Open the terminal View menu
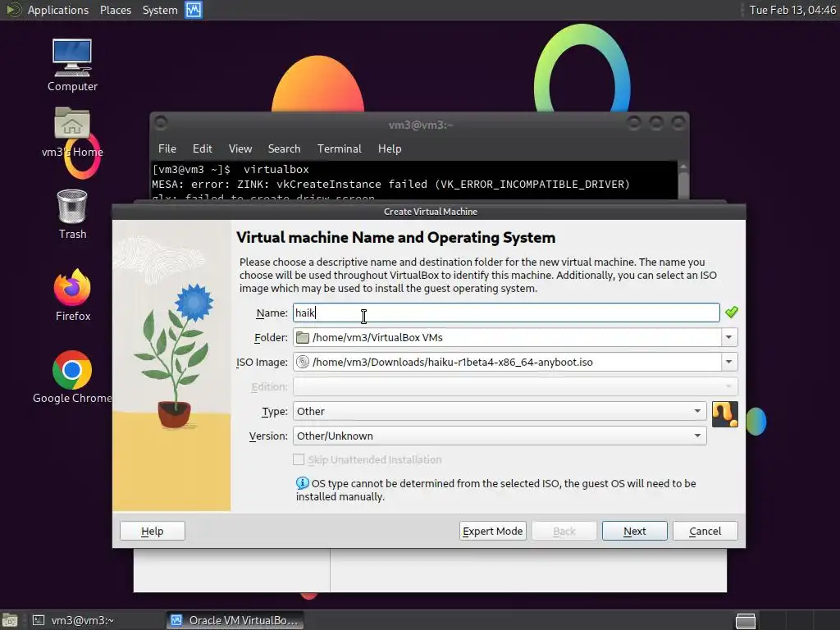Screen dimensions: 840x630 240,148
